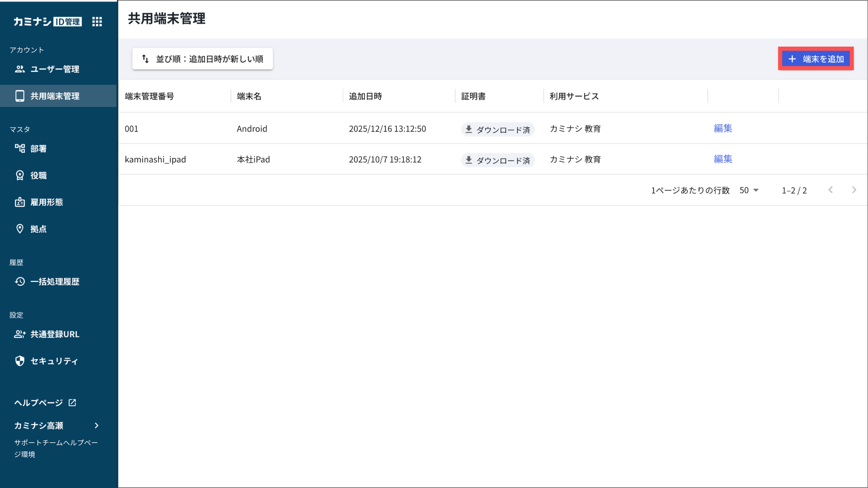Click the user management people icon

click(19, 69)
